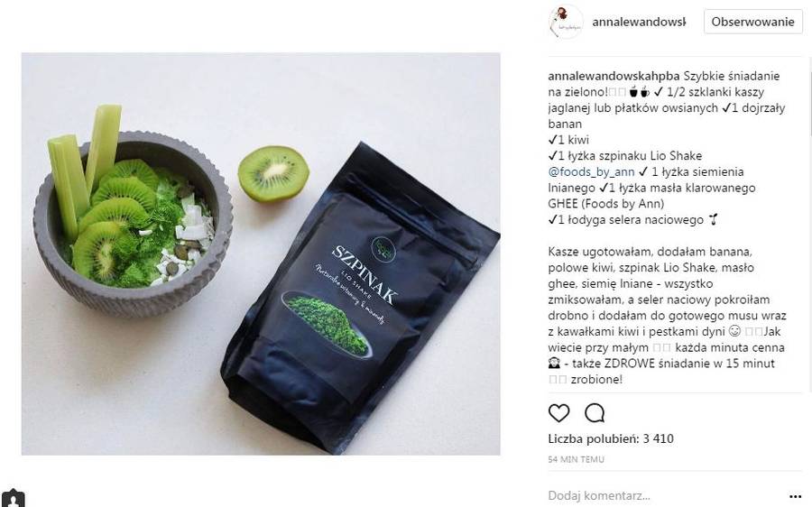This screenshot has height=507, width=812.
Task: View list of Liczba polubień: 3 410
Action: tap(611, 438)
